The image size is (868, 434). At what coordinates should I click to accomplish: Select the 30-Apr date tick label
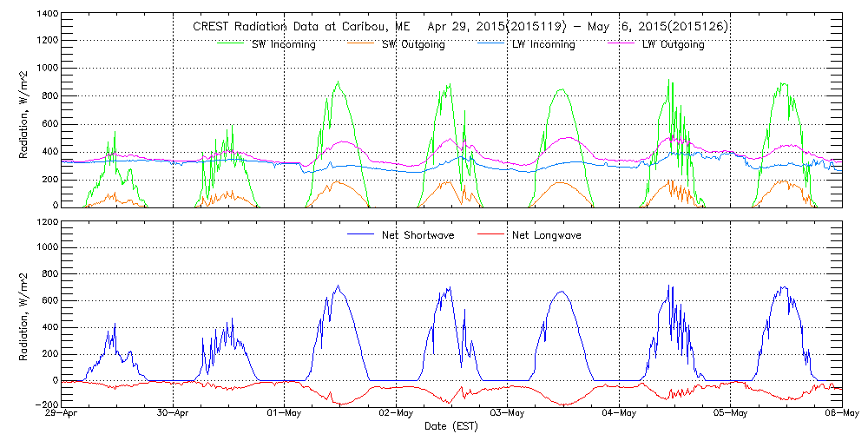[174, 415]
